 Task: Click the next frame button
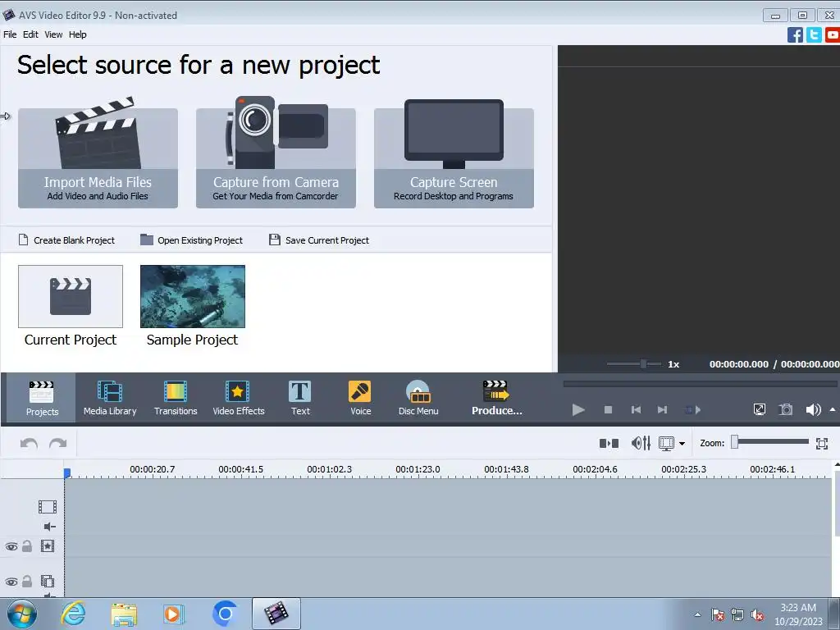662,410
